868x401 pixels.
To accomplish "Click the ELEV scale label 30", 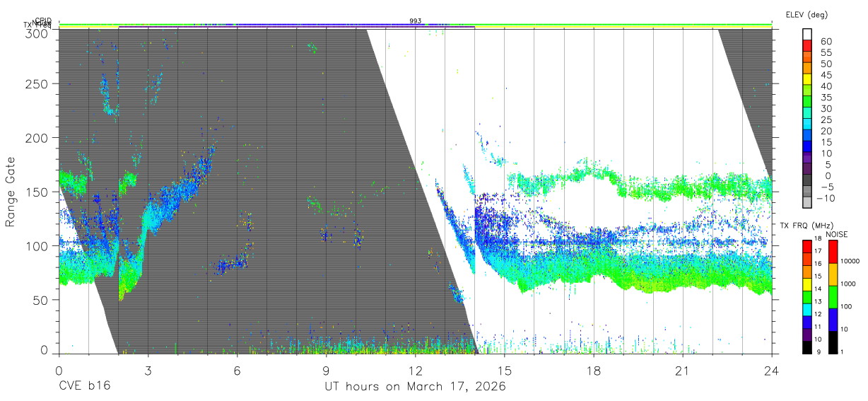I will 826,108.
